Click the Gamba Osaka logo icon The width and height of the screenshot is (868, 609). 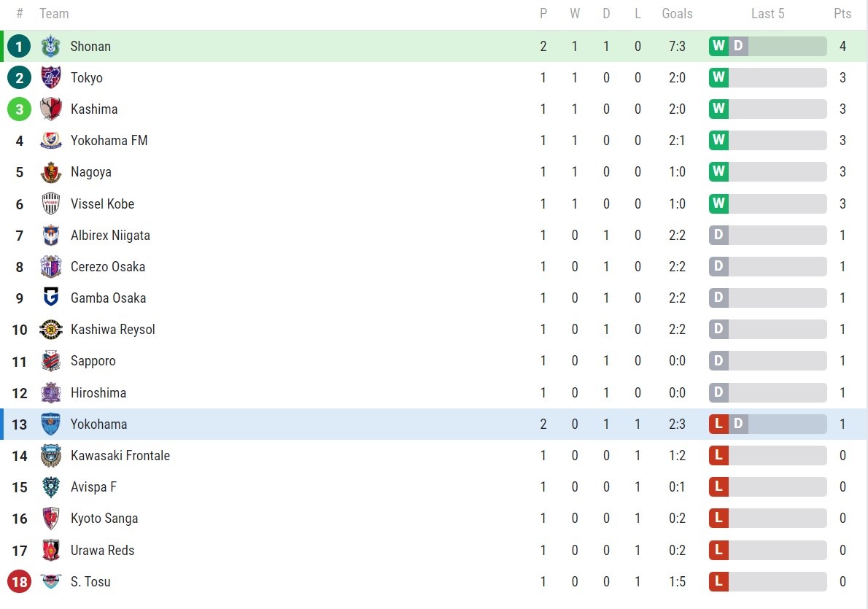(x=51, y=298)
